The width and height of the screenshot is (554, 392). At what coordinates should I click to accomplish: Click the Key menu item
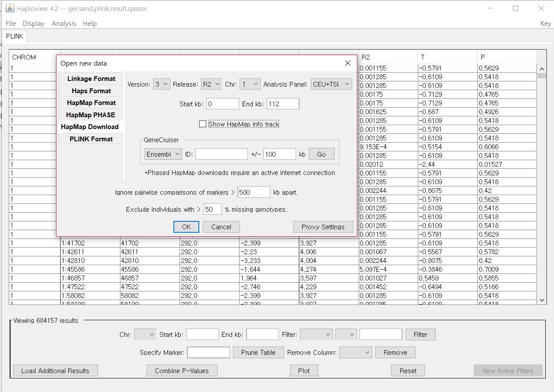545,24
